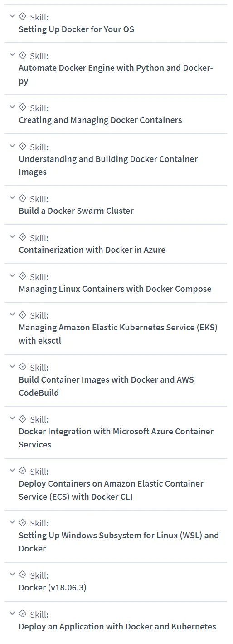
Task: Expand the Deploy an Application with Docker and Kubernetes chevron
Action: [12, 614]
